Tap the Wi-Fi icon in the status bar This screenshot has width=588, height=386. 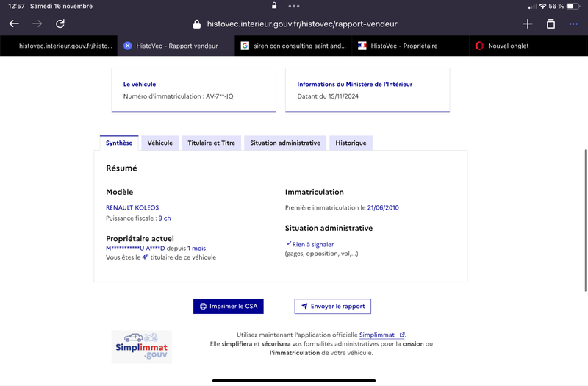[542, 6]
